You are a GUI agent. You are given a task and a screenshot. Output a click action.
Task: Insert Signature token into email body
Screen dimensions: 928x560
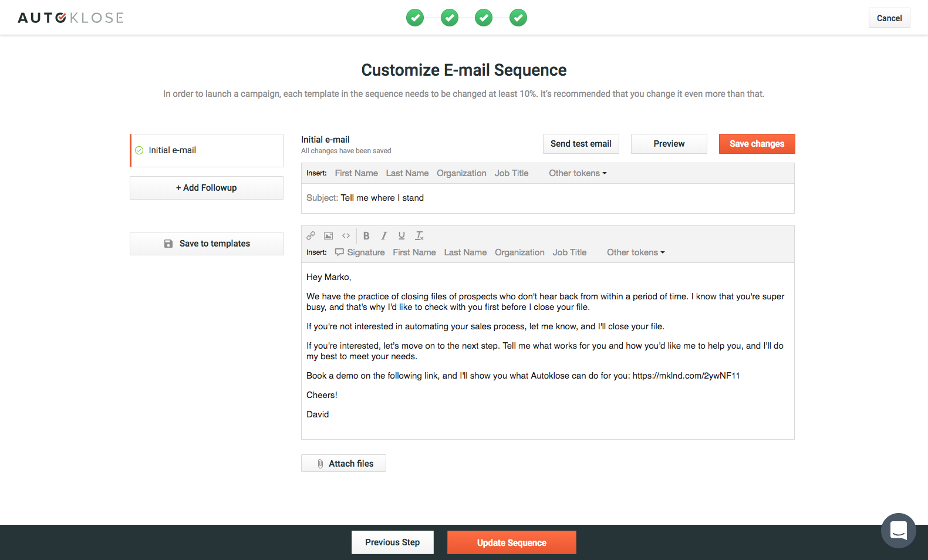click(x=360, y=252)
